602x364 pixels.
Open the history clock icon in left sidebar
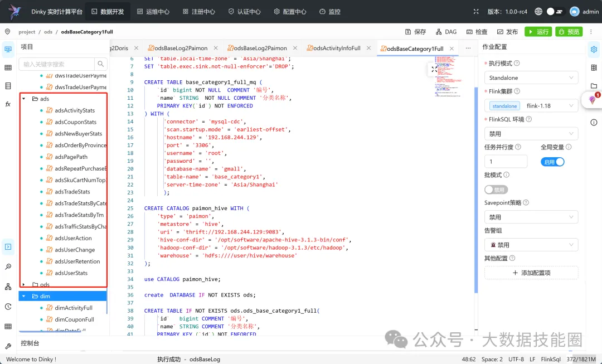point(8,307)
